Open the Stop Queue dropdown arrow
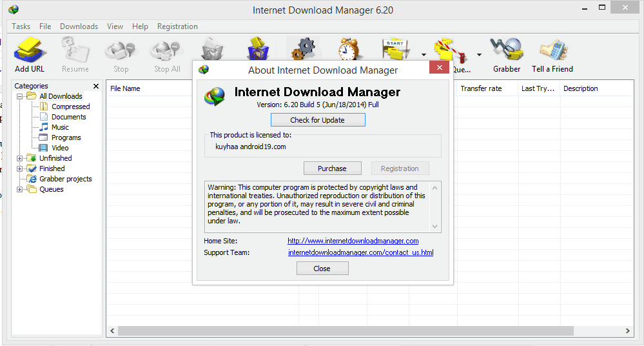 point(479,55)
